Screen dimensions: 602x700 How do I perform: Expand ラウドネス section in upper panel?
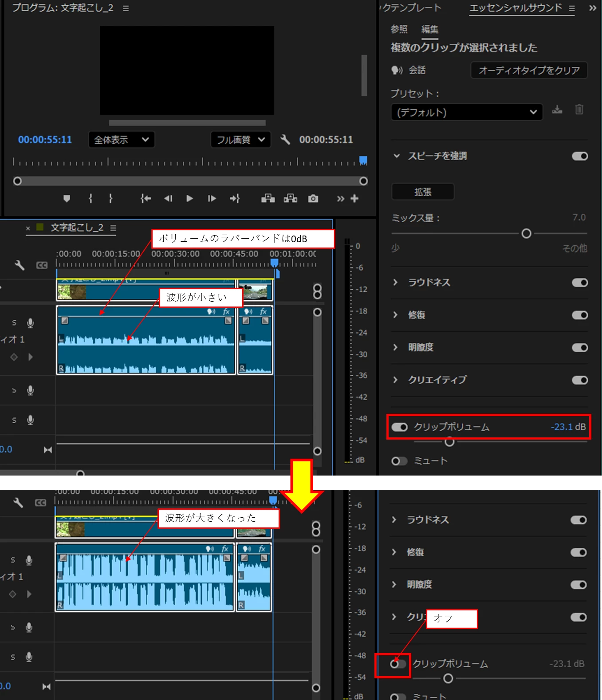point(395,282)
